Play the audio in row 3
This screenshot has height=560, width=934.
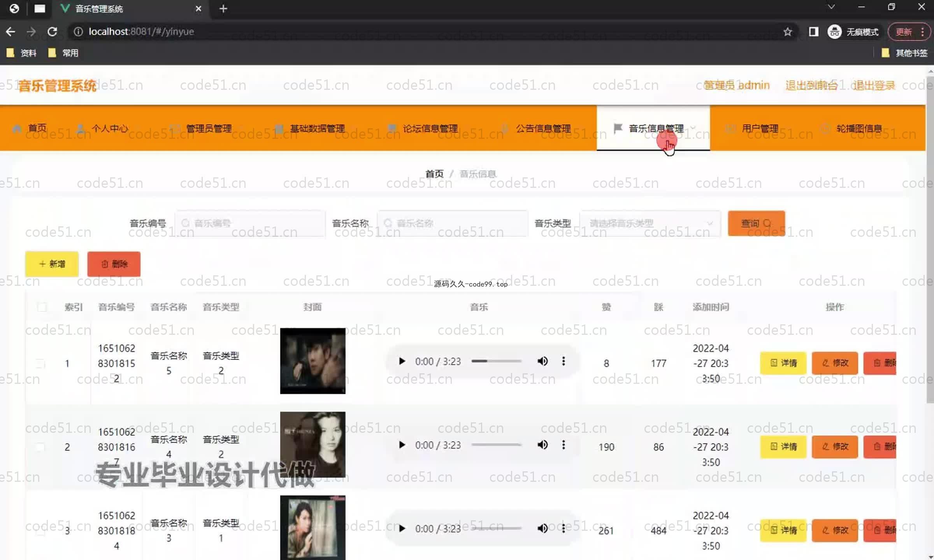pos(402,528)
